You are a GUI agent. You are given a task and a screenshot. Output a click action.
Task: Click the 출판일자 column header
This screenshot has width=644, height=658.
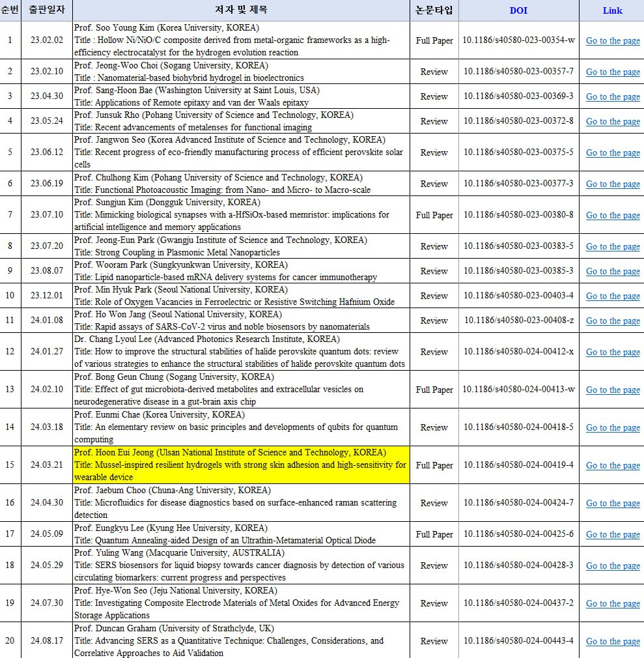[47, 10]
